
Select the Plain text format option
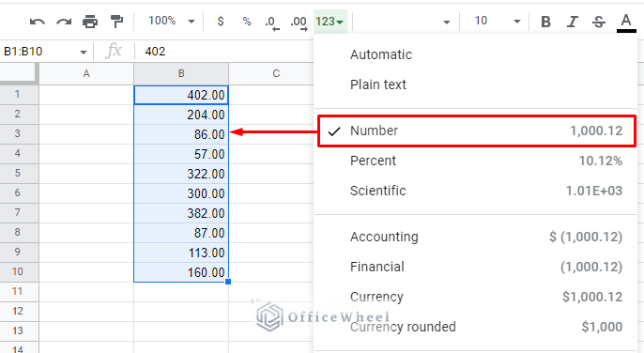tap(475, 84)
